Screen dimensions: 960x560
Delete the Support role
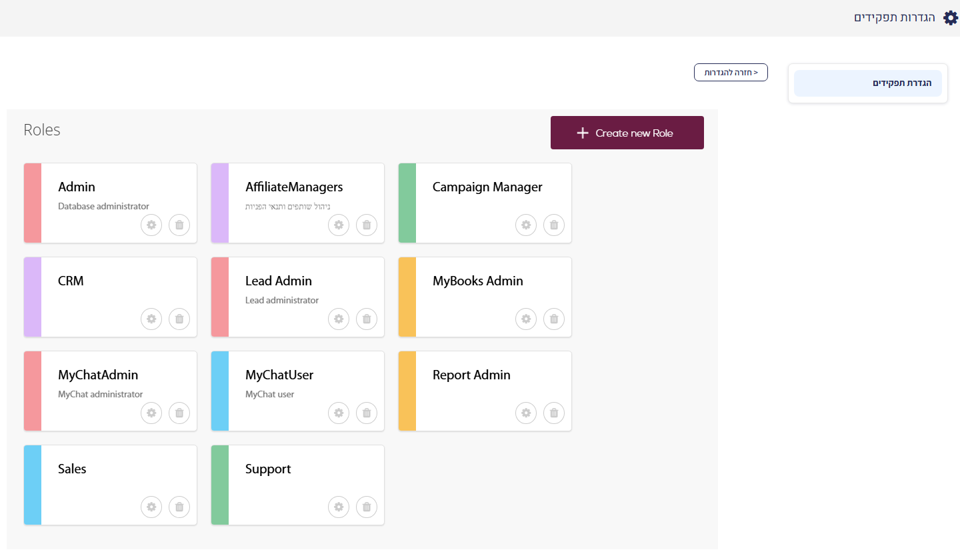point(367,507)
